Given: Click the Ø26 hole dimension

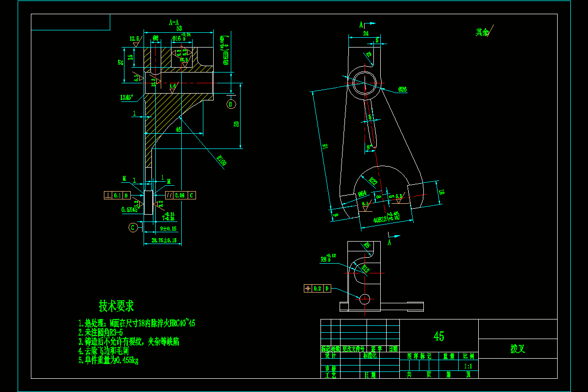Looking at the screenshot, I should click(402, 90).
